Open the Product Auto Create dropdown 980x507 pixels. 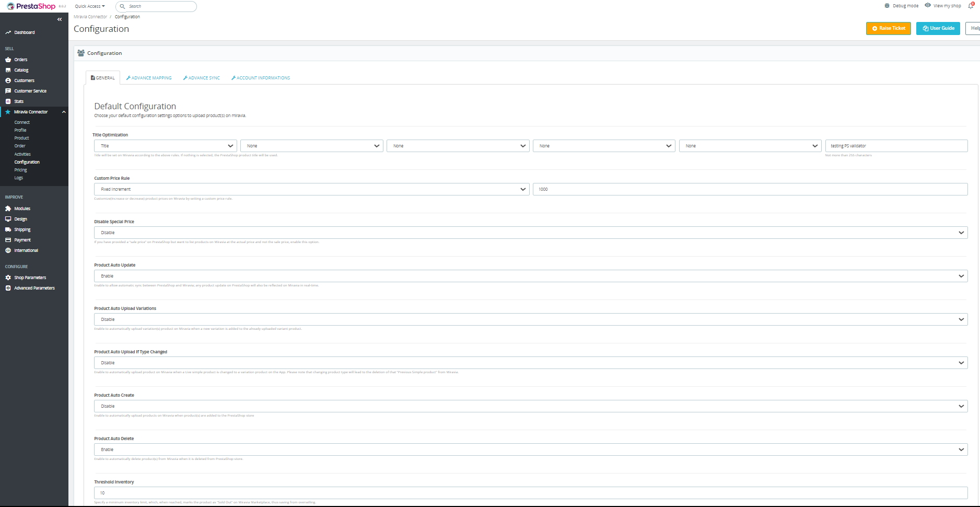pyautogui.click(x=531, y=406)
